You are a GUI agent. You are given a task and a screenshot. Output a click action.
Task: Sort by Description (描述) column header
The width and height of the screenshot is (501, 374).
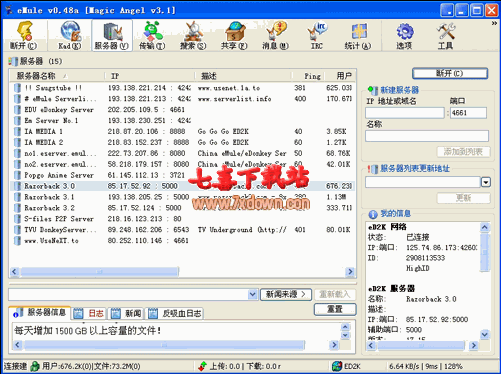(x=243, y=76)
